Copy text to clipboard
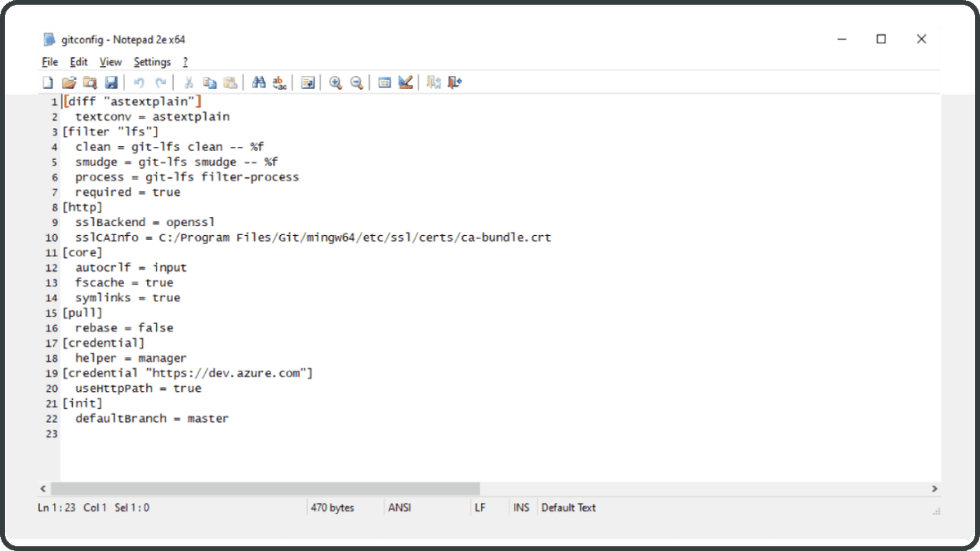The image size is (980, 551). click(x=209, y=82)
